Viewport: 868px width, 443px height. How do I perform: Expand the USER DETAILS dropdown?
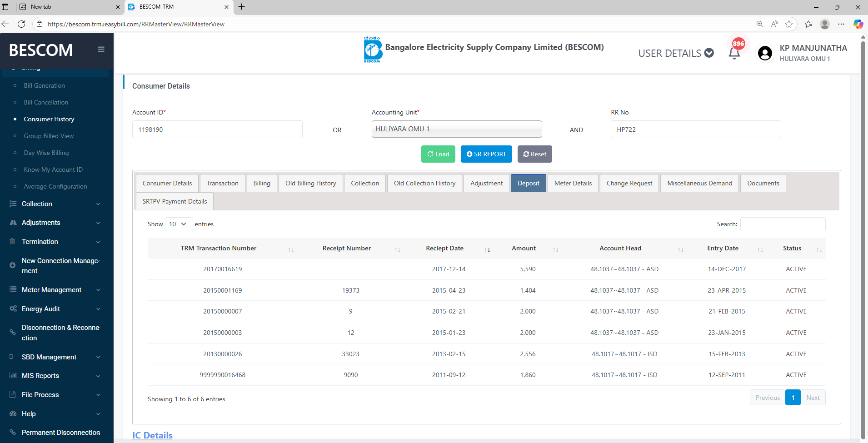[x=675, y=53]
